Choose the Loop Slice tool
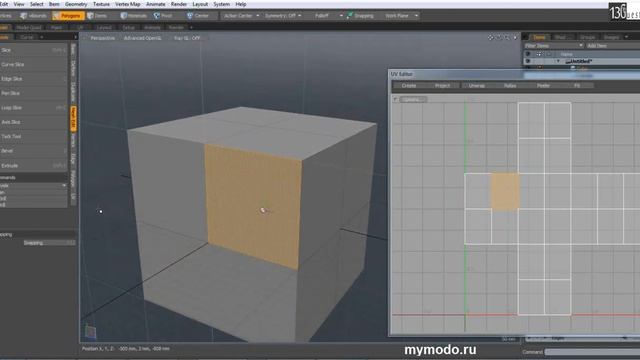Screen dimensions: 640x360 (33, 108)
